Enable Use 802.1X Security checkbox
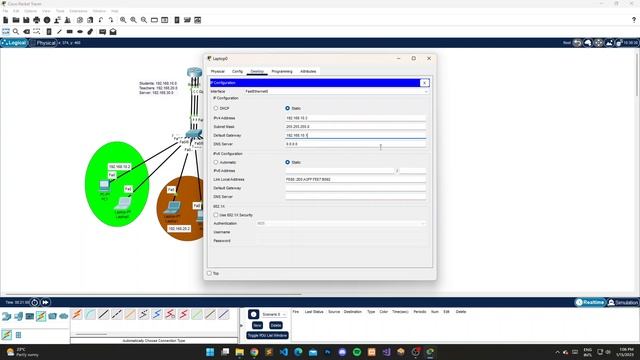This screenshot has width=640, height=360. pyautogui.click(x=216, y=215)
